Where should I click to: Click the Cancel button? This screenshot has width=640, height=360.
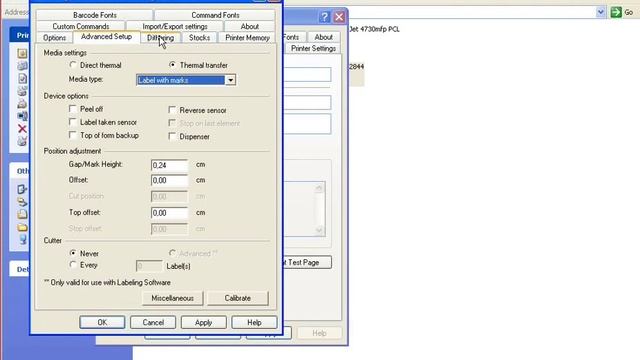point(153,322)
